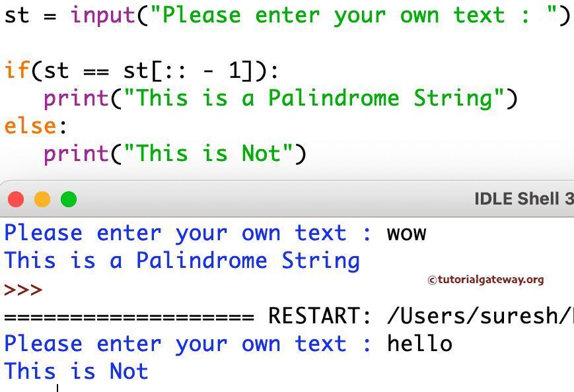Select the word 'wow' entered in the shell
The height and width of the screenshot is (392, 574).
pos(406,232)
